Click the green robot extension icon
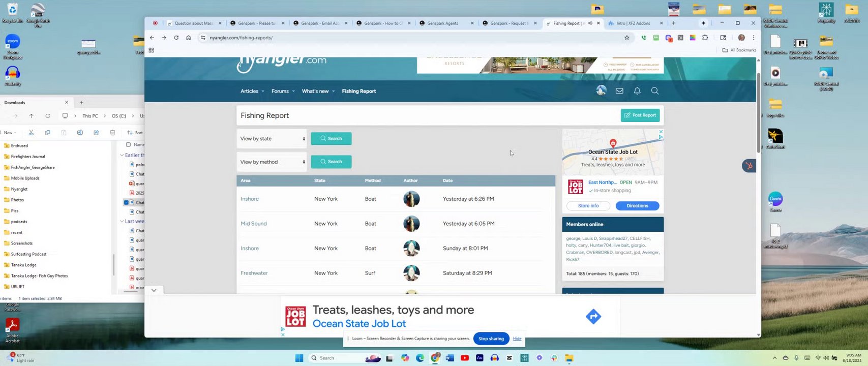The height and width of the screenshot is (366, 868). [656, 38]
